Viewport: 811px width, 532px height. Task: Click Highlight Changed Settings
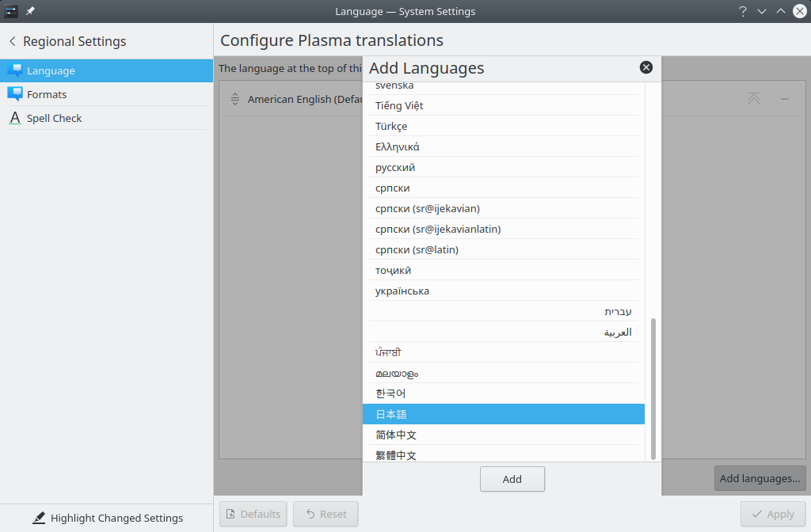[x=108, y=518]
